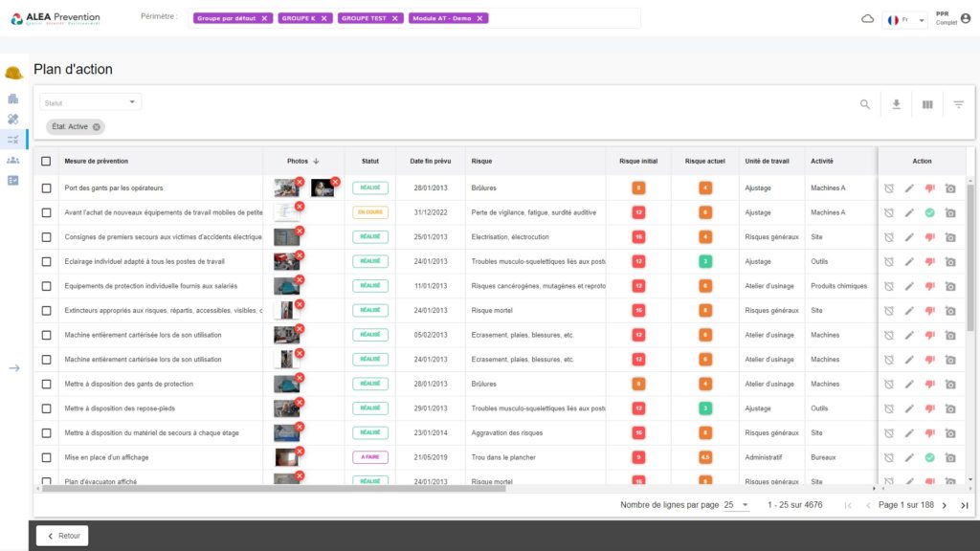Check the 'Avant l'achat de nouveaux équipements' row
The width and height of the screenshot is (980, 551).
[x=46, y=212]
